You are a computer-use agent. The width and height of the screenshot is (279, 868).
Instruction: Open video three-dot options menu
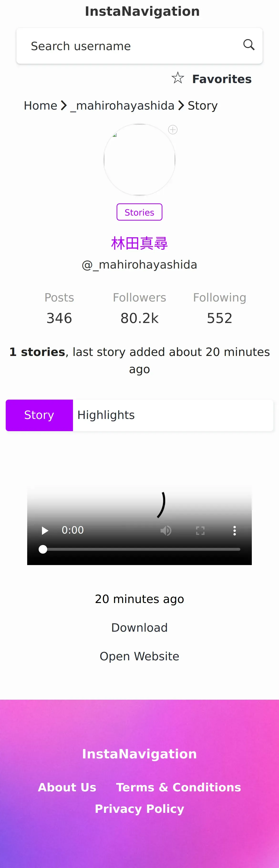point(235,531)
